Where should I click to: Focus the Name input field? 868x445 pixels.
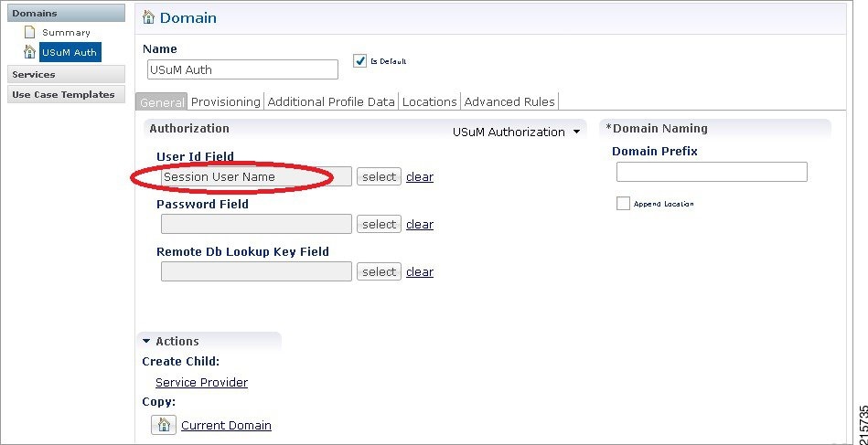pyautogui.click(x=243, y=69)
